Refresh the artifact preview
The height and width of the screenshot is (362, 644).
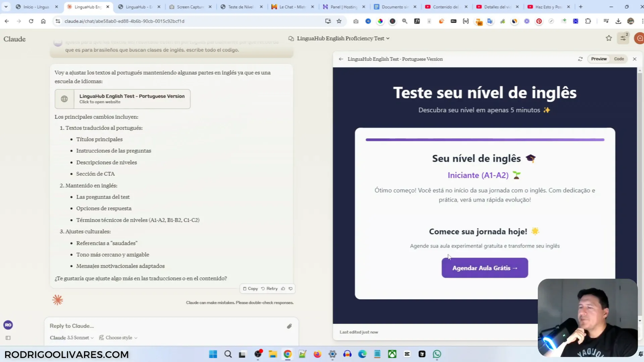pos(580,59)
